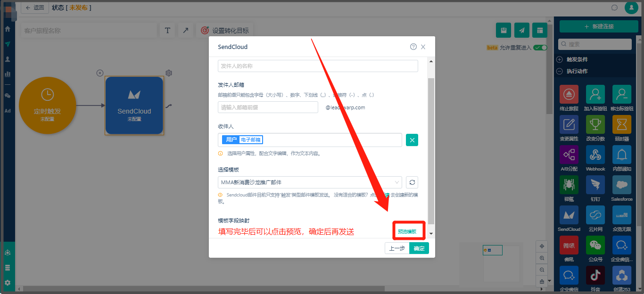Click the 返回 button
Viewport: 644px width, 294px height.
35,8
